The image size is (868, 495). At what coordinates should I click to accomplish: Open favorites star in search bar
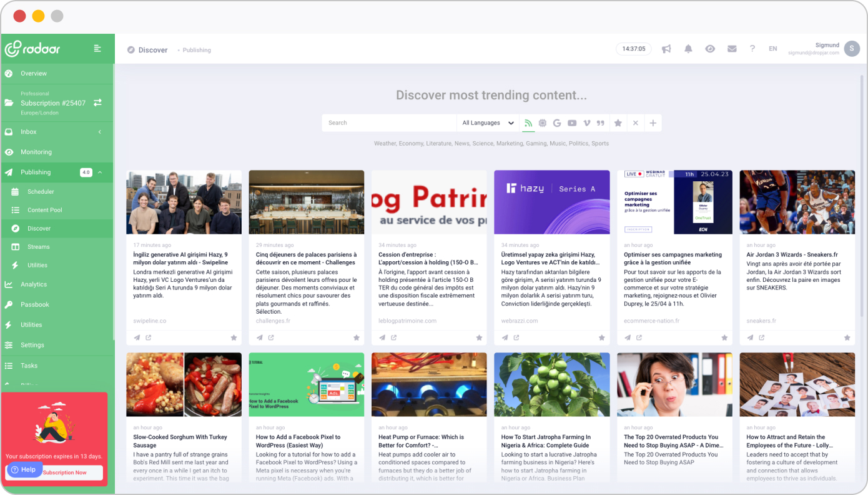[x=618, y=123]
